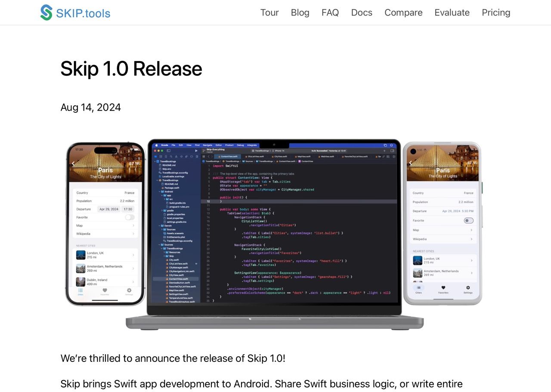Switch to the WebView.swift editor tab
551x392 pixels.
327,156
